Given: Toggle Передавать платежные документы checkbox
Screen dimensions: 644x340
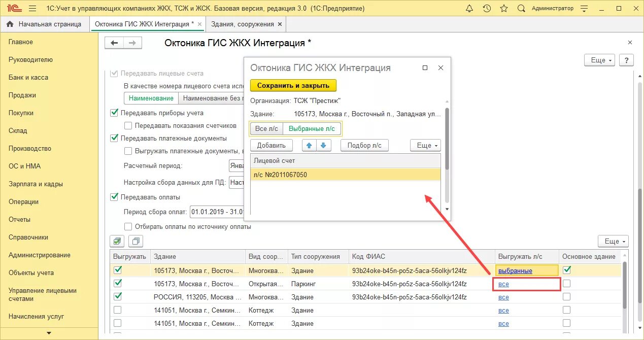Looking at the screenshot, I should (114, 138).
